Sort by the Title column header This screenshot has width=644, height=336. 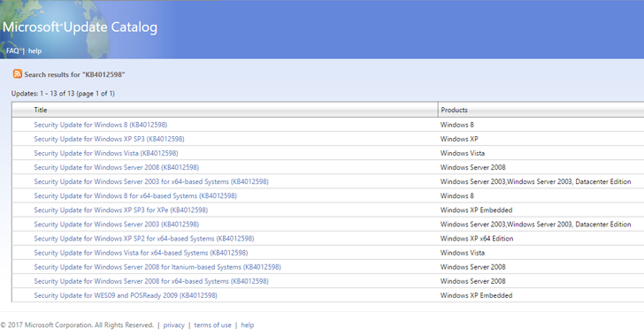pos(41,110)
